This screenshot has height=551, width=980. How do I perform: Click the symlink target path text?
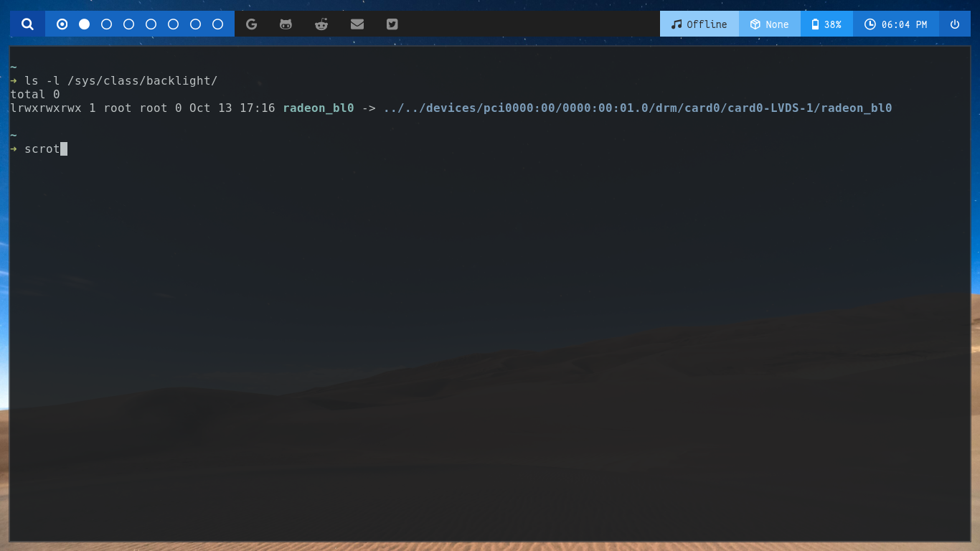(637, 108)
